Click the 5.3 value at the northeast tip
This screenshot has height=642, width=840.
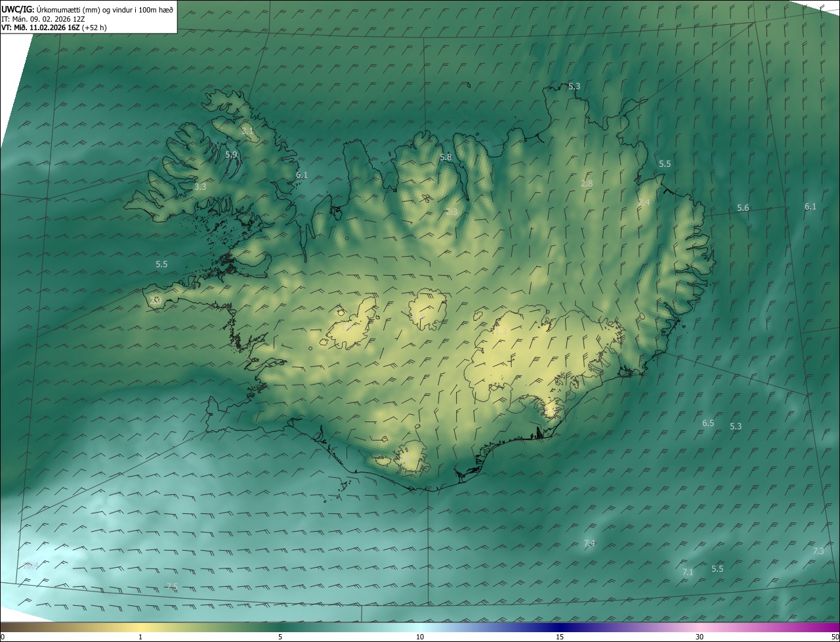pos(574,86)
